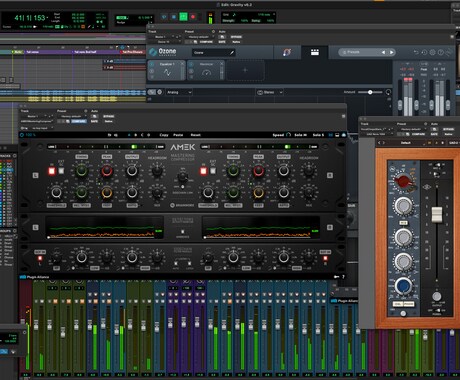Viewport: 460px width, 380px height.
Task: Open factory default preset menu in Neve header
Action: (412, 129)
